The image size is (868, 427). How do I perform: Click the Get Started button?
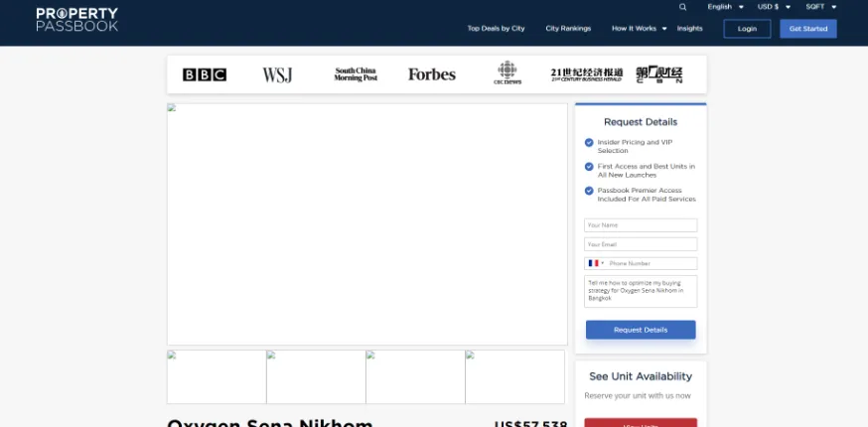pyautogui.click(x=808, y=29)
